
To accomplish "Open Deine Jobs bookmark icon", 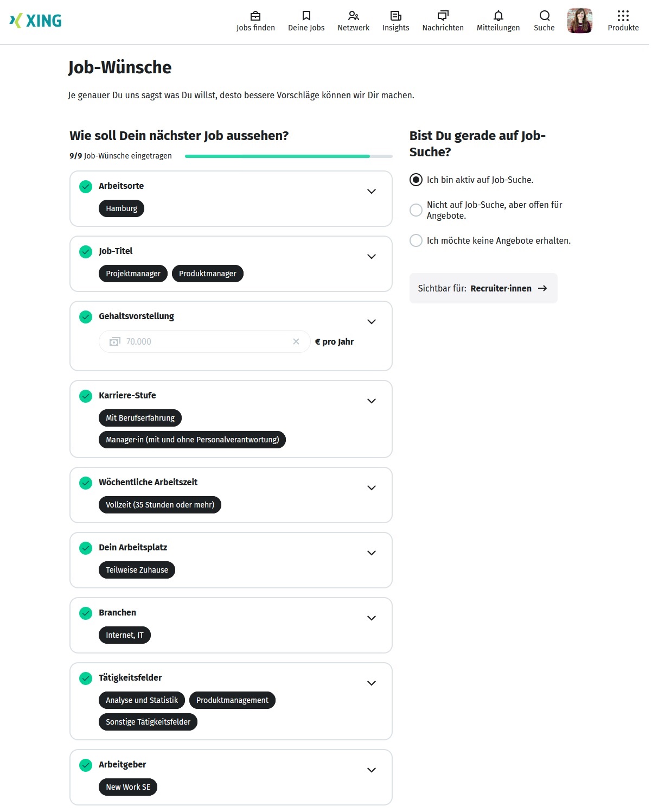I will [306, 16].
